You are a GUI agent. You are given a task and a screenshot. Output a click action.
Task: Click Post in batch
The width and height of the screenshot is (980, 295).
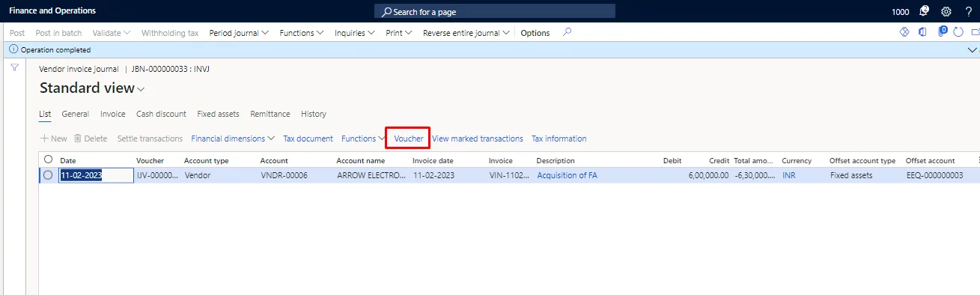click(x=58, y=33)
